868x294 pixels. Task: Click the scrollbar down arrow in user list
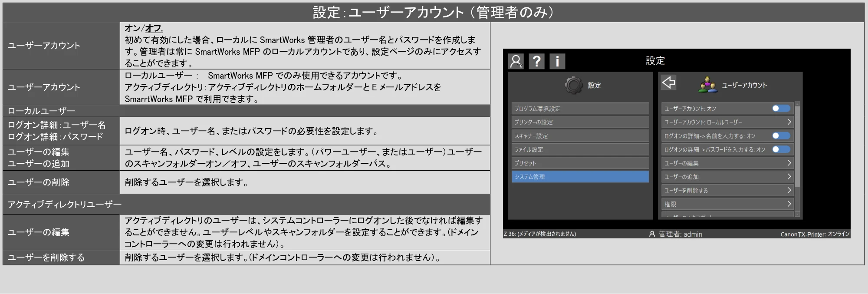(x=797, y=214)
